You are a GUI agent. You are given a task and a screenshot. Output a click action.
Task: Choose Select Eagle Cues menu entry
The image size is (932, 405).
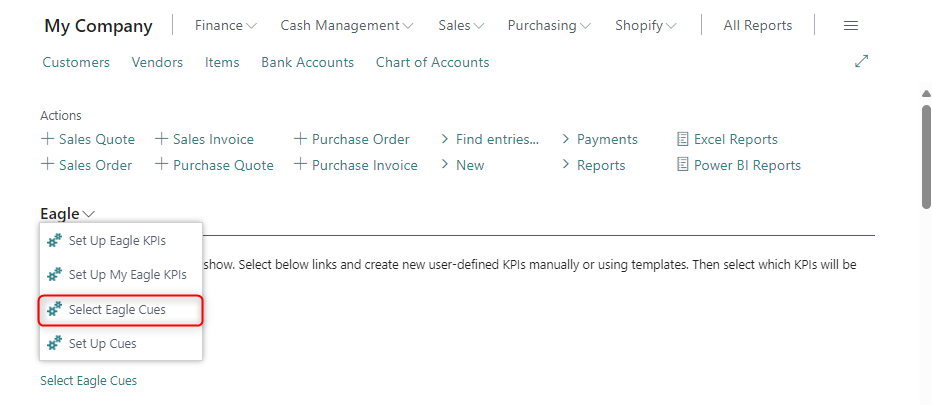click(x=117, y=310)
